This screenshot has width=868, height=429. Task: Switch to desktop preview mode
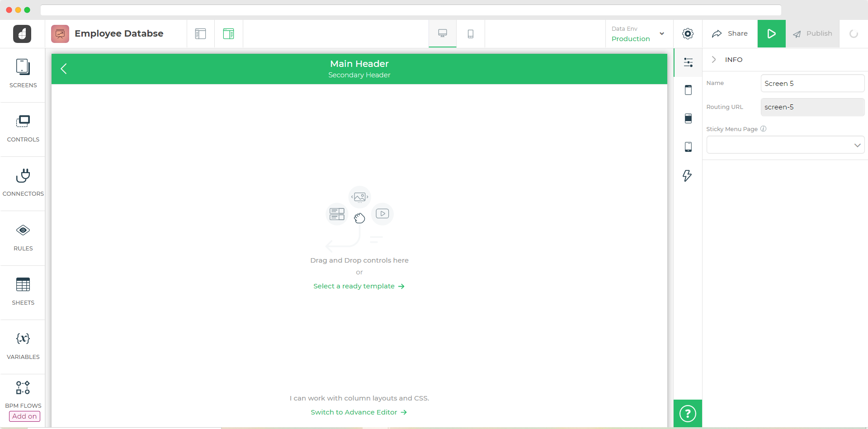tap(443, 34)
